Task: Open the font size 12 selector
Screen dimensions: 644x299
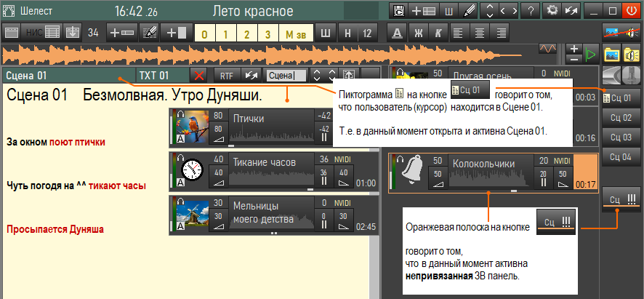Action: (368, 33)
